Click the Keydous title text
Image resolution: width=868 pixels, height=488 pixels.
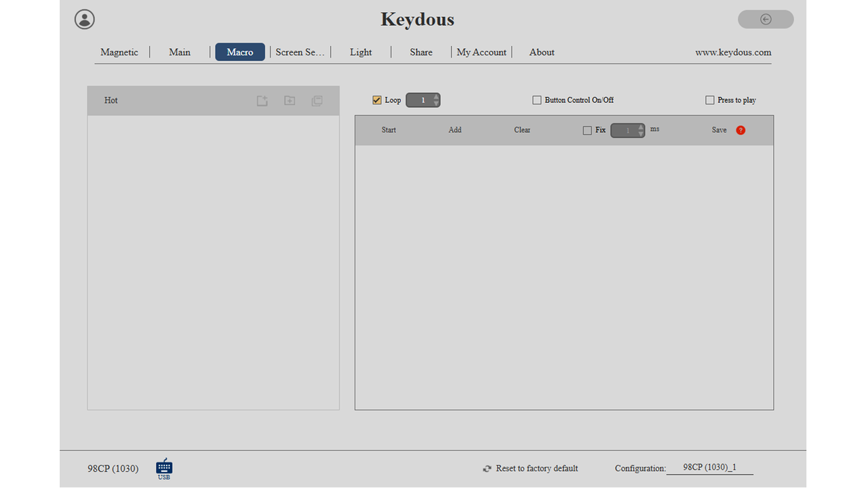418,19
